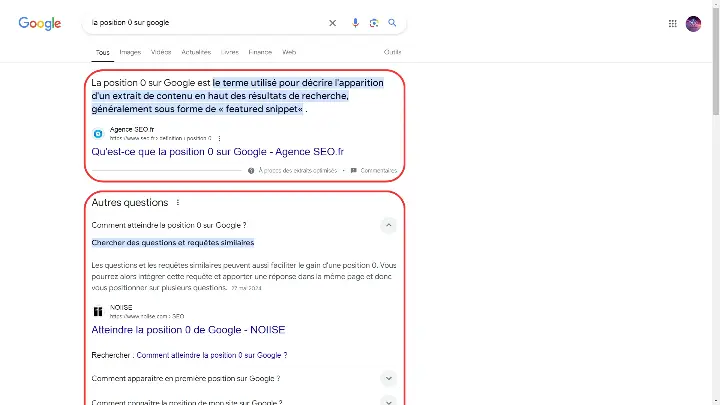Switch to the Images tab
720x405 pixels.
[130, 52]
